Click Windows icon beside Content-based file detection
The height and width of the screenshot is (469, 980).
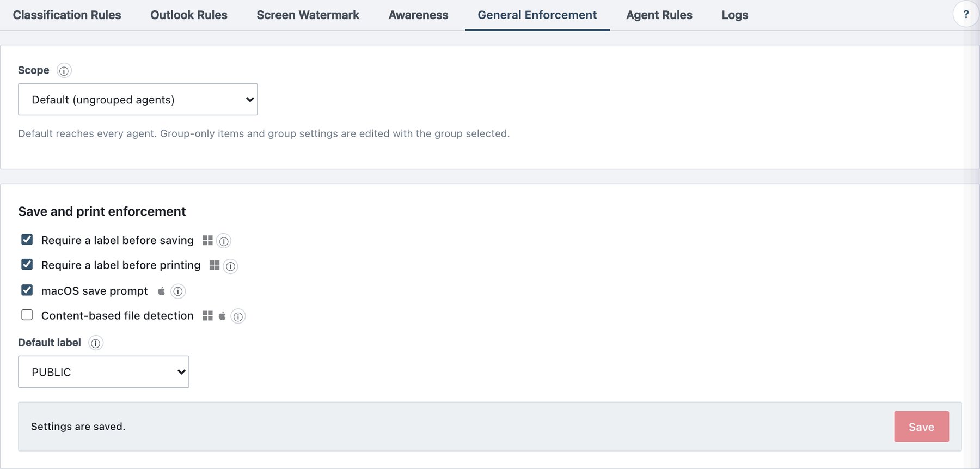(207, 316)
